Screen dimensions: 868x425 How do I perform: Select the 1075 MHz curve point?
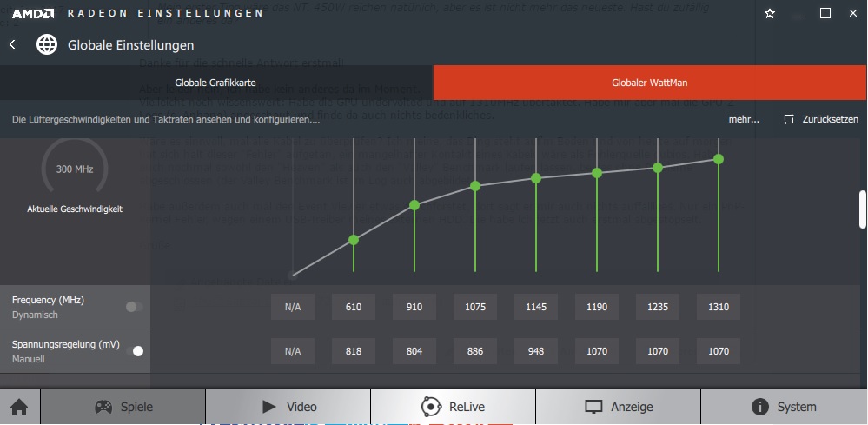pyautogui.click(x=475, y=186)
